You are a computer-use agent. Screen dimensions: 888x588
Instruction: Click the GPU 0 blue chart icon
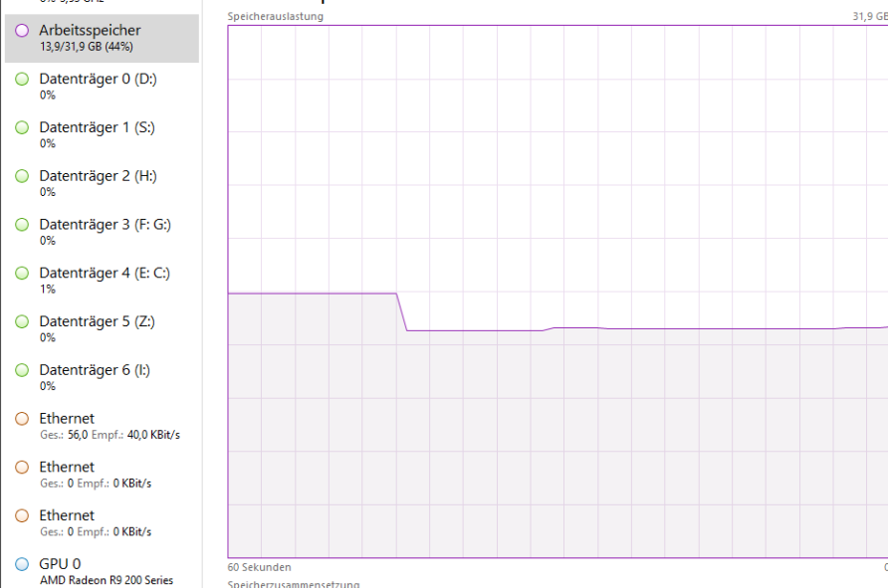[x=21, y=564]
